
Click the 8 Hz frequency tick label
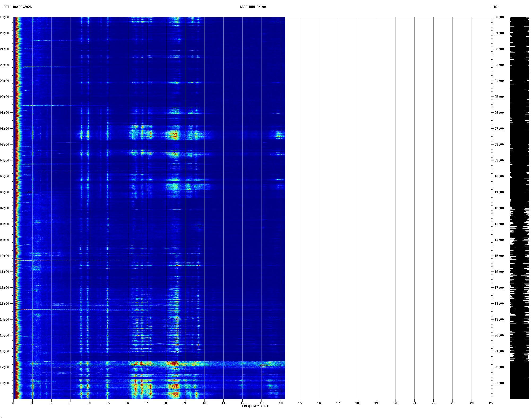click(x=166, y=403)
